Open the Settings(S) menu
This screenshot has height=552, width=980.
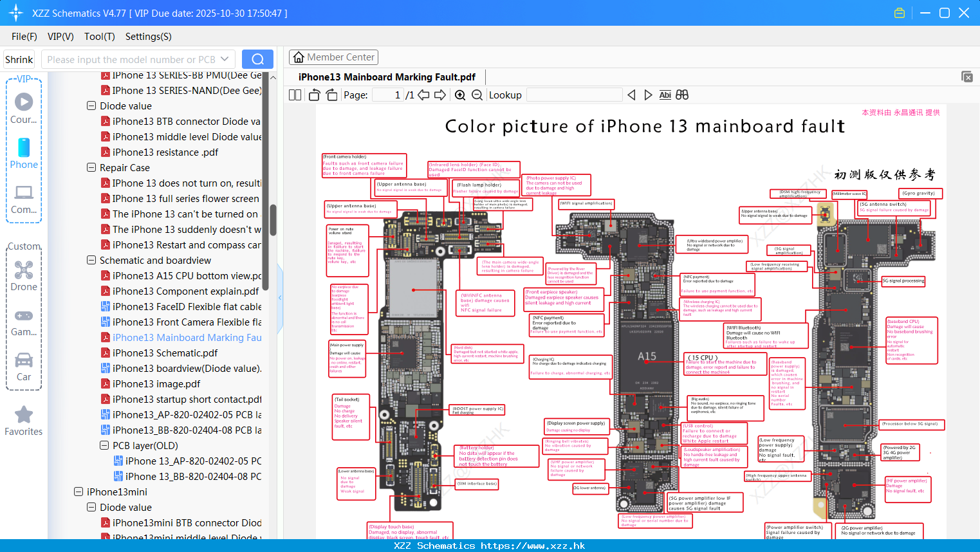[x=149, y=37]
